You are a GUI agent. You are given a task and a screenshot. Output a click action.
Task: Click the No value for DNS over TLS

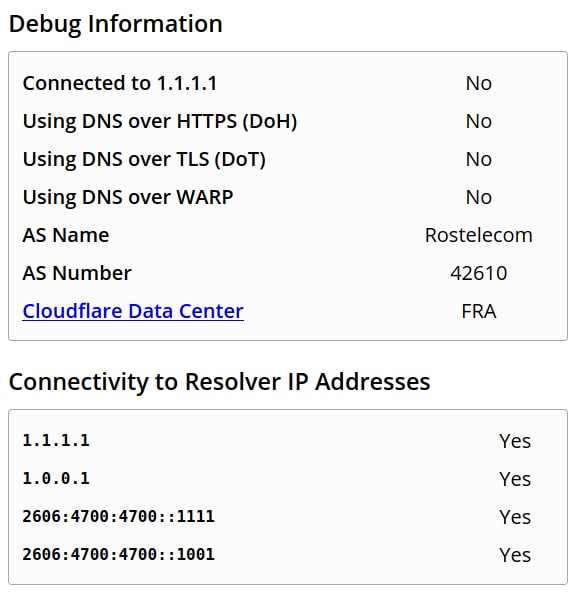point(478,159)
